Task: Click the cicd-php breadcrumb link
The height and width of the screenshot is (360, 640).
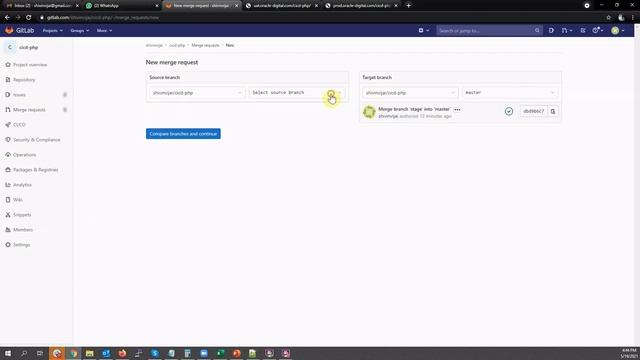Action: [x=177, y=45]
